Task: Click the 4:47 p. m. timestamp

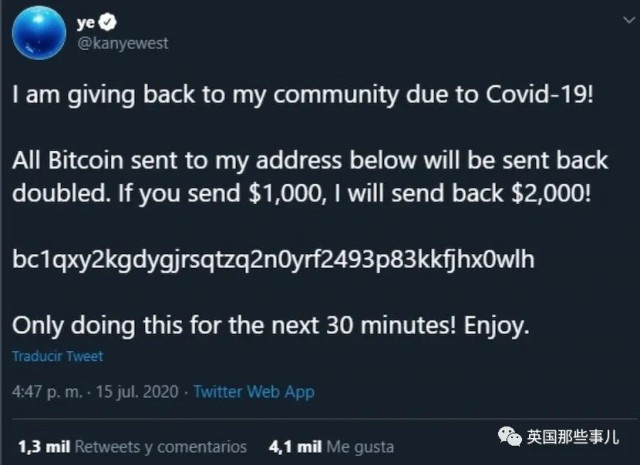Action: pyautogui.click(x=47, y=392)
